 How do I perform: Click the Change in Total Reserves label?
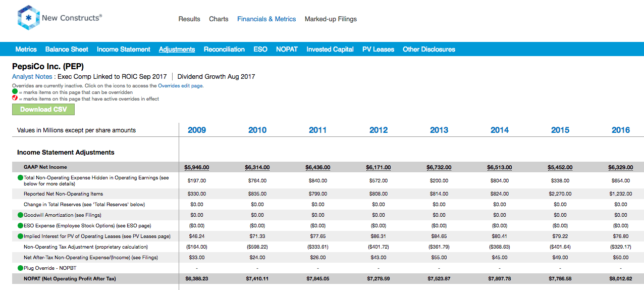(x=84, y=205)
